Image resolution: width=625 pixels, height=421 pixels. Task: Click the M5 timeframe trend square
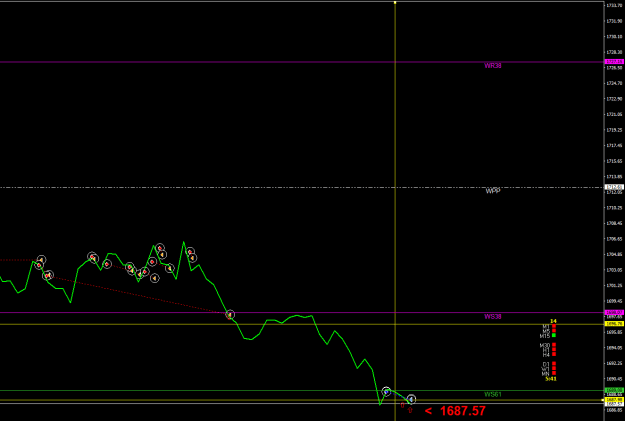pyautogui.click(x=554, y=331)
